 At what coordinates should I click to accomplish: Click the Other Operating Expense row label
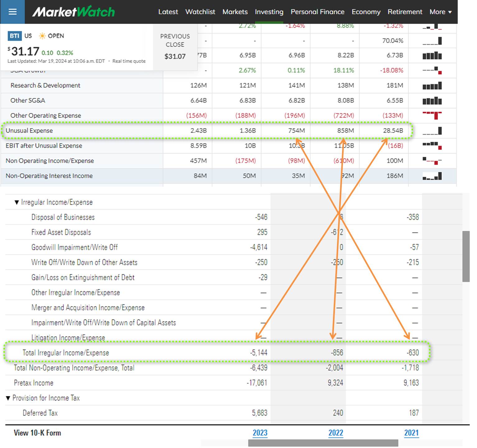coord(46,115)
